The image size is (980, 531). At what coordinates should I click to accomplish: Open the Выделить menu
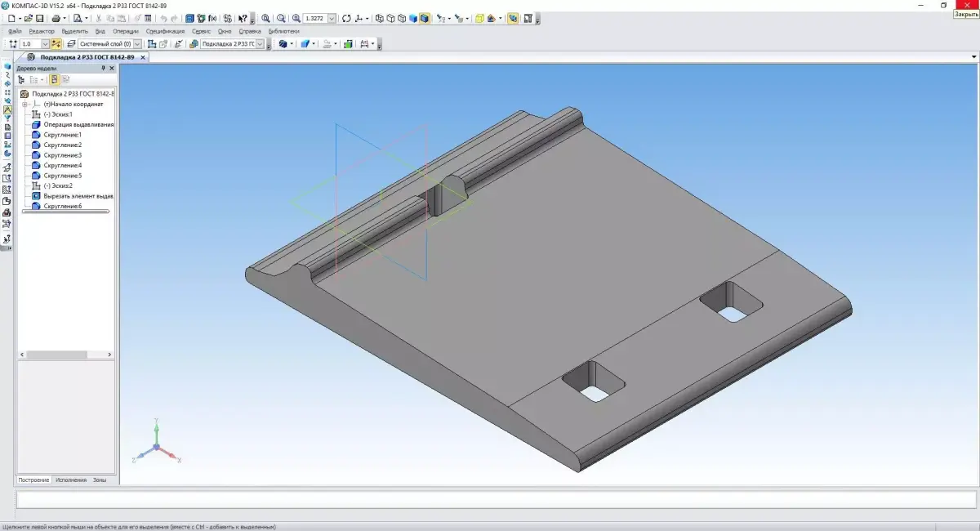(x=74, y=31)
